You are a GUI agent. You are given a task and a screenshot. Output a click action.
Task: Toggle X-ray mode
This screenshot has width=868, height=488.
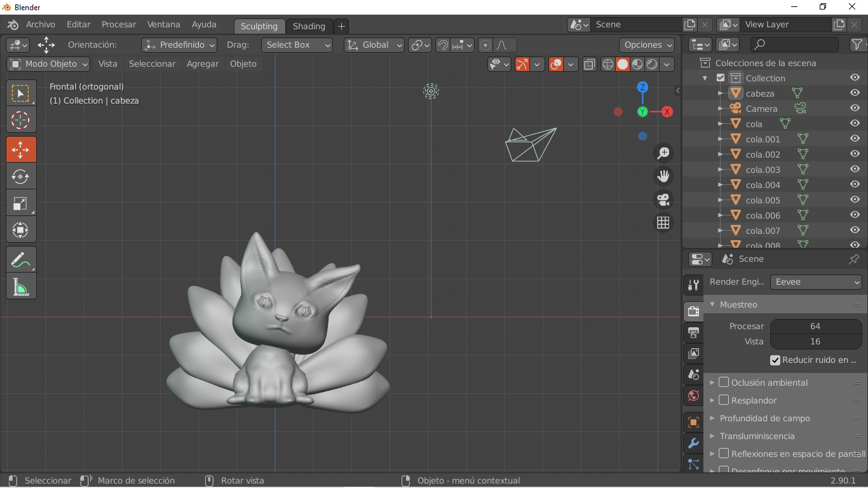590,64
